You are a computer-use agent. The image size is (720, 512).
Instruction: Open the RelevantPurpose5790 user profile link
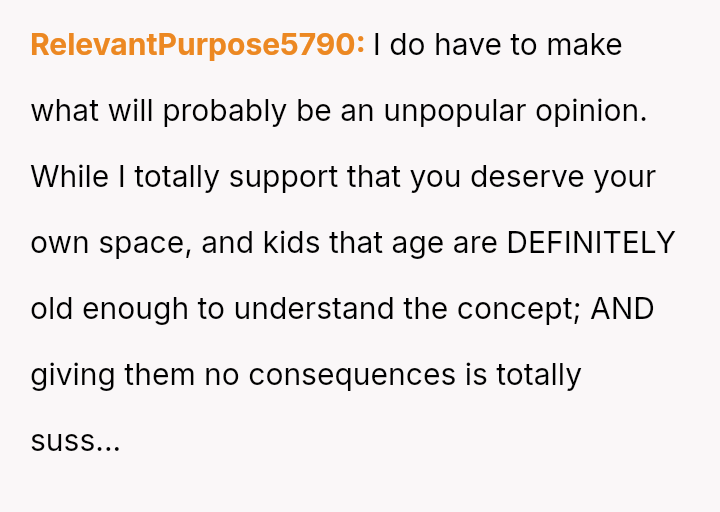coord(197,45)
